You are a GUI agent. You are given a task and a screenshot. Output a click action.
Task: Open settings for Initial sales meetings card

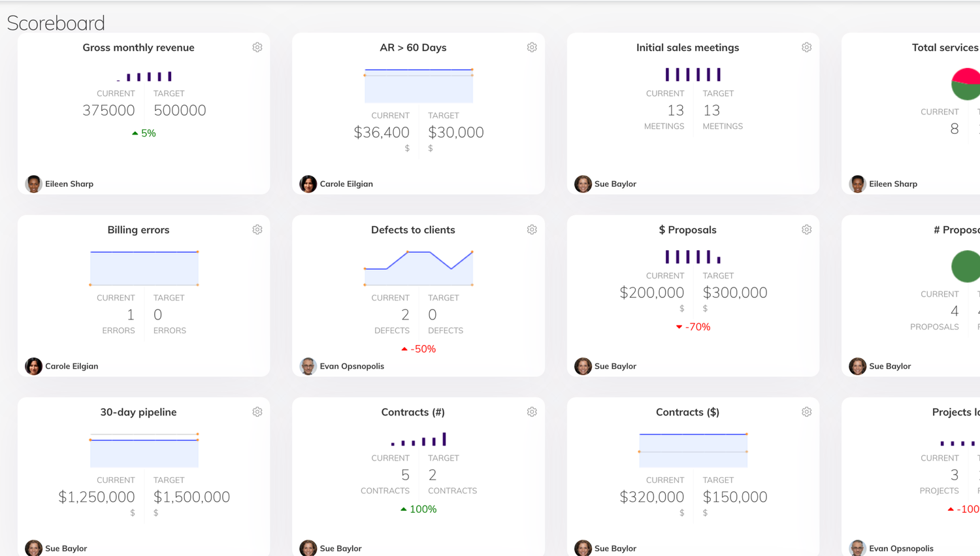click(806, 47)
